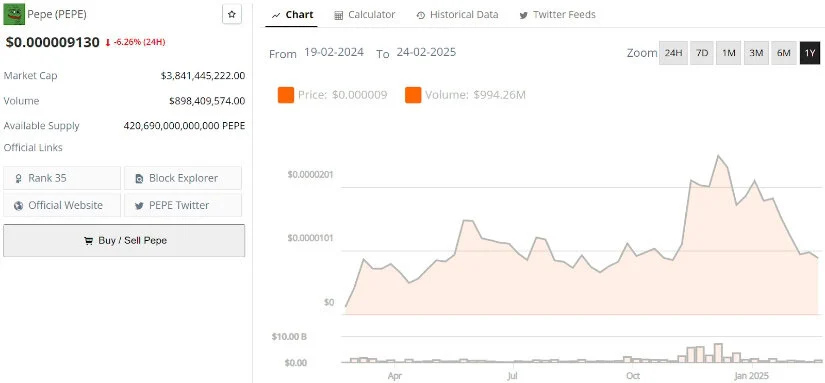Click the Pepe (PEPE) title
825x383 pixels.
pos(57,15)
